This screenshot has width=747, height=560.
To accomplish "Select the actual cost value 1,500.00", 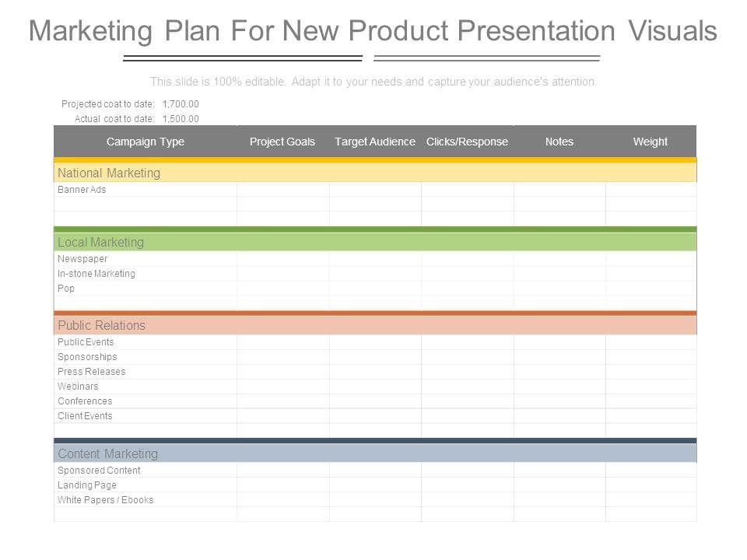I will pos(181,119).
